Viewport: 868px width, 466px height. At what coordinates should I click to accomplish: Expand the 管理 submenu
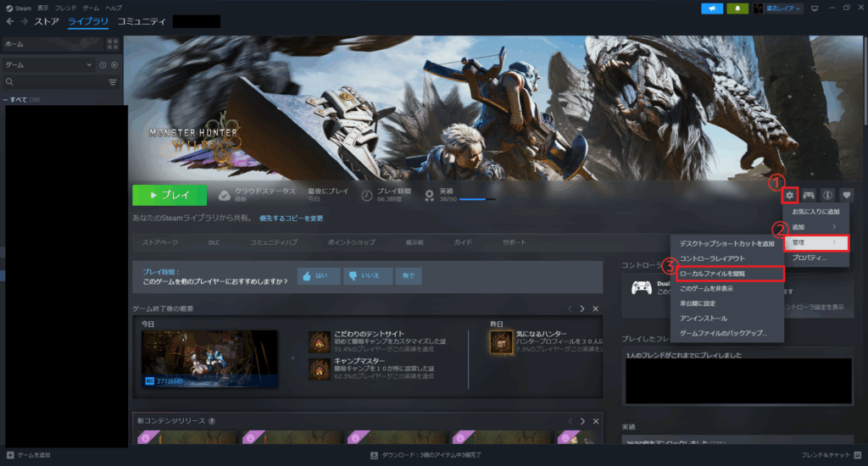[x=816, y=242]
